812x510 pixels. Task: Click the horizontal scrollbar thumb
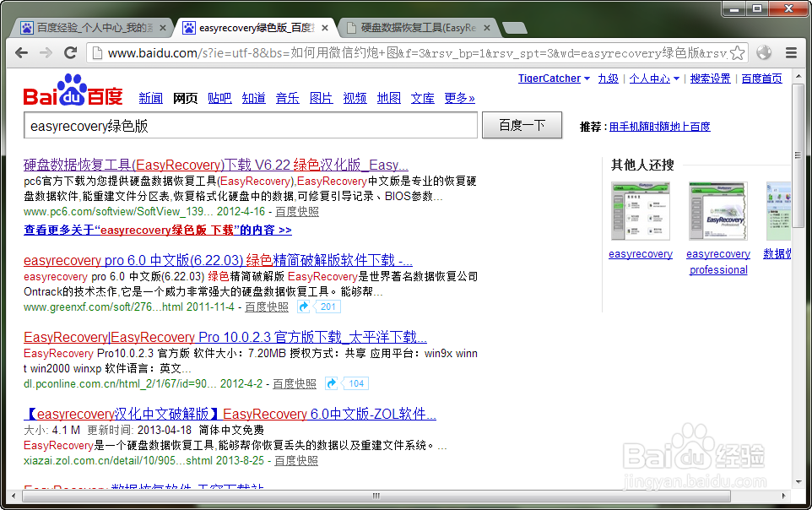pyautogui.click(x=376, y=496)
